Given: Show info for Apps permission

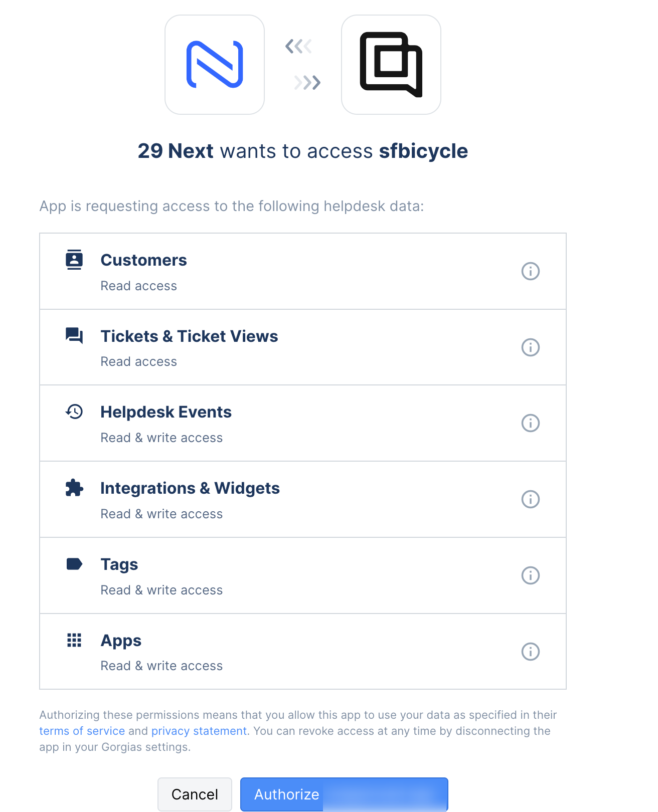Looking at the screenshot, I should pos(531,652).
